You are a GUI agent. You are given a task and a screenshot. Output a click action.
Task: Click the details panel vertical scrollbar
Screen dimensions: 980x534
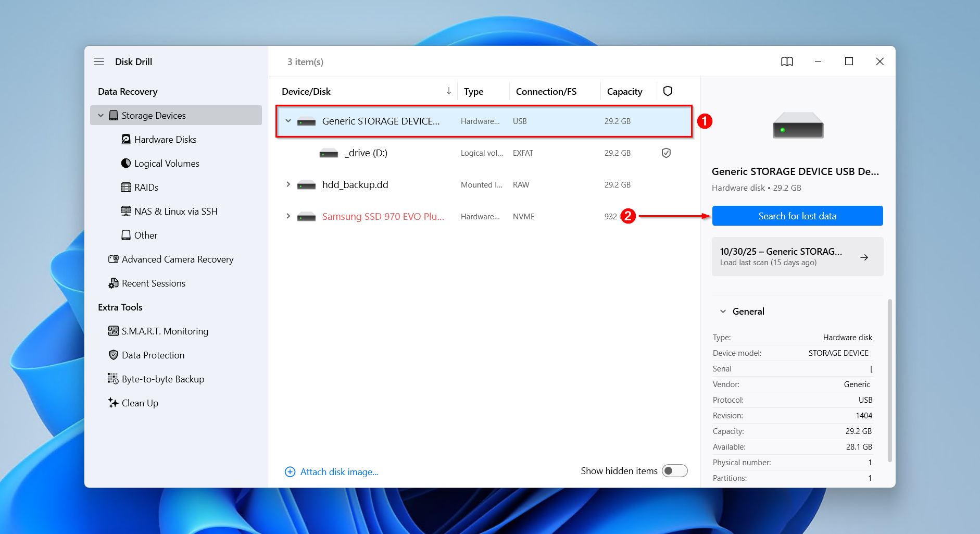click(x=889, y=380)
